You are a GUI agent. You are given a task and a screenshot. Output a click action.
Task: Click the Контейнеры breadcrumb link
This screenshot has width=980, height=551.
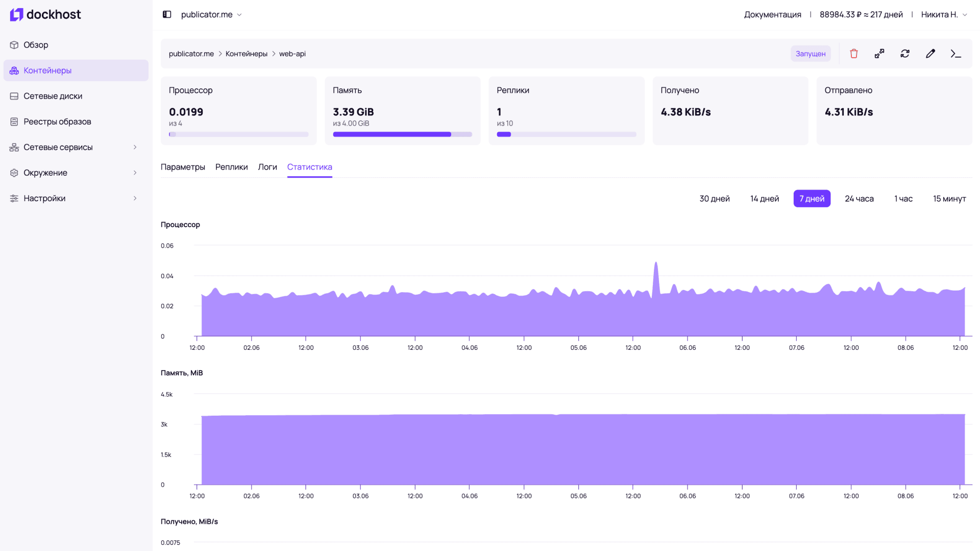click(246, 54)
